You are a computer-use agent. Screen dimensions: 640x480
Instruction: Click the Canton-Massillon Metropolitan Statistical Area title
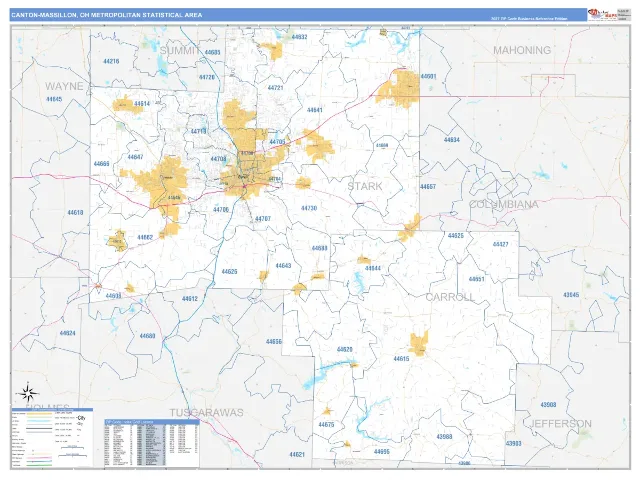(x=107, y=15)
